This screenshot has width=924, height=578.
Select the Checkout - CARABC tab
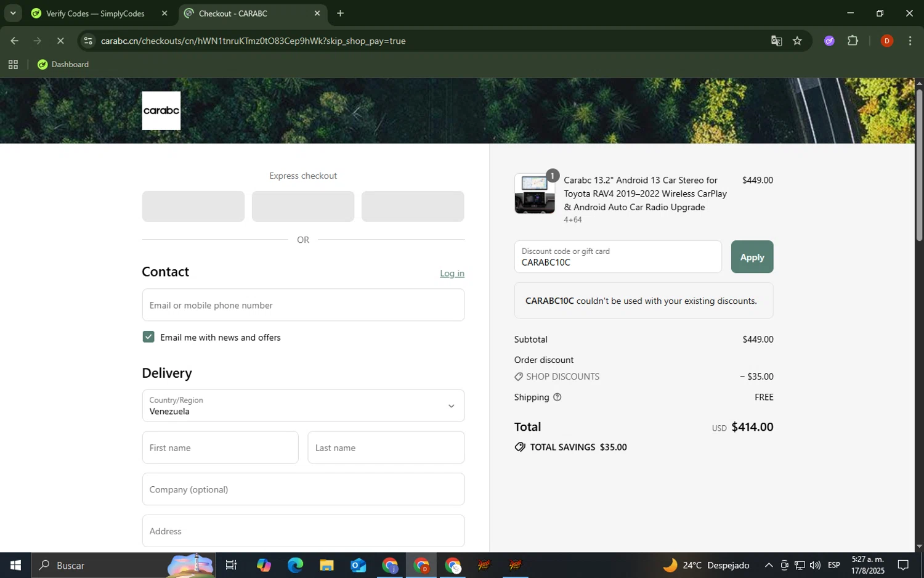[x=253, y=14]
